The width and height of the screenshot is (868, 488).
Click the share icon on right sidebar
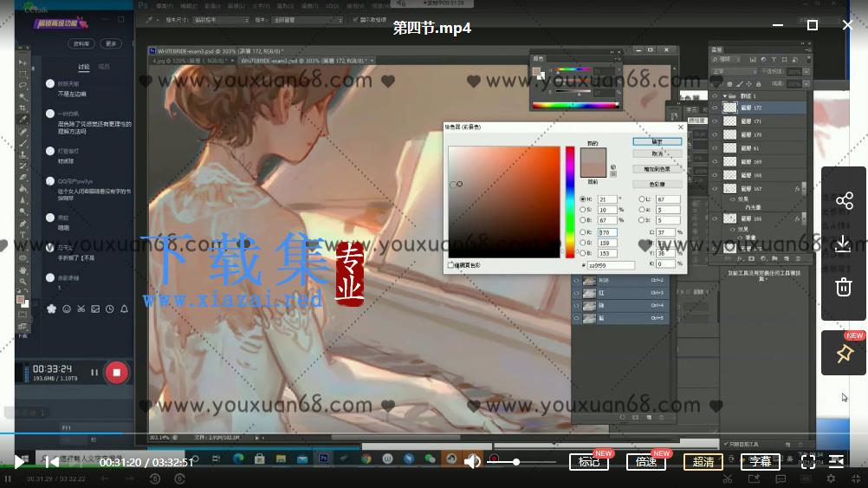(844, 200)
